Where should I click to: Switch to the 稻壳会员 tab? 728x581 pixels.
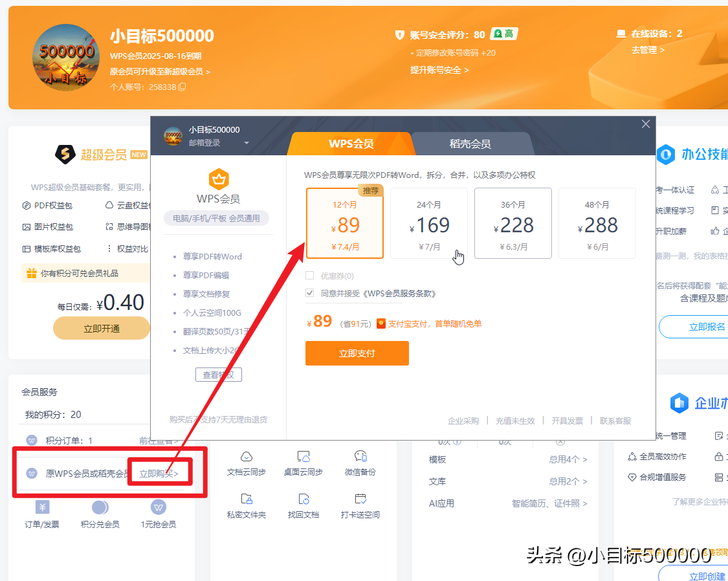tap(470, 144)
